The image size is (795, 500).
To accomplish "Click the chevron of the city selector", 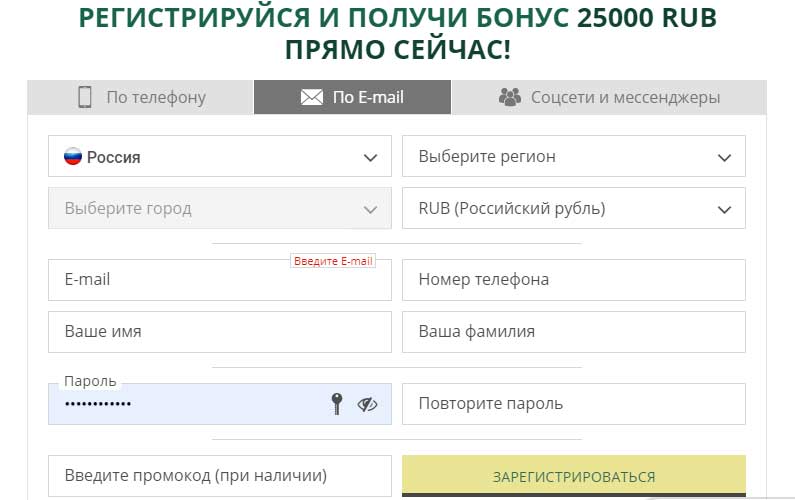I will click(x=371, y=209).
